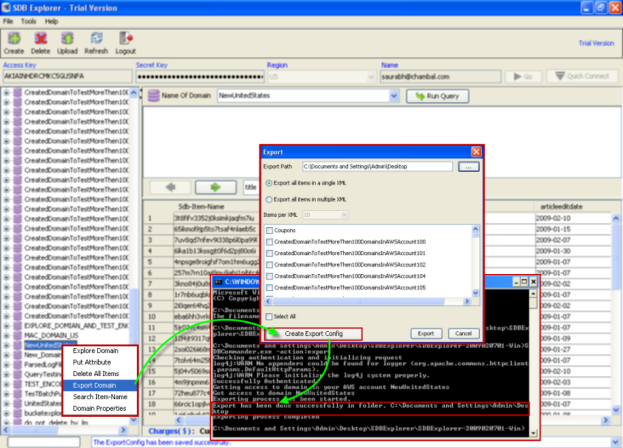Viewport: 623px width, 448px height.
Task: Click the 2009-02-10 cell in row 1
Action: [573, 218]
